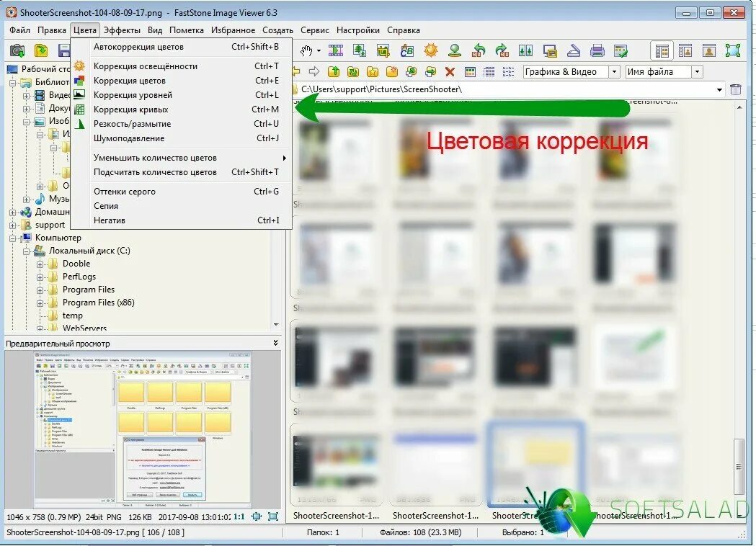756x546 pixels.
Task: Empty the recycle bin icon beside path bar
Action: 736,89
